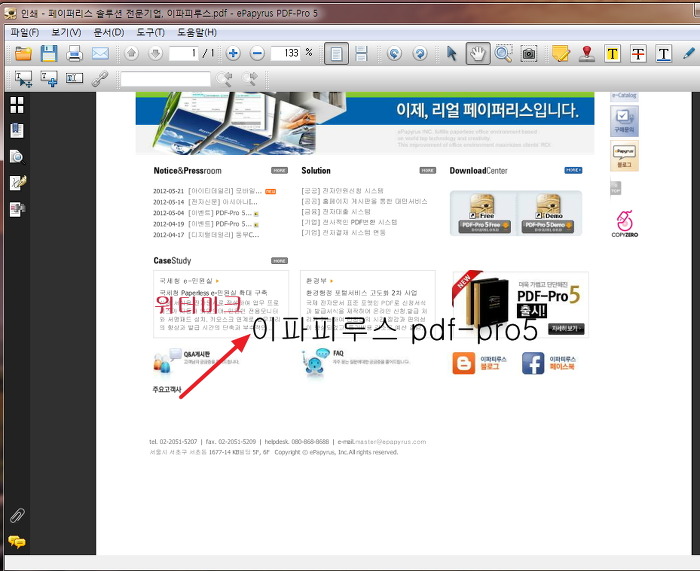The height and width of the screenshot is (571, 700).
Task: Click the Q&A board icon
Action: tap(167, 361)
